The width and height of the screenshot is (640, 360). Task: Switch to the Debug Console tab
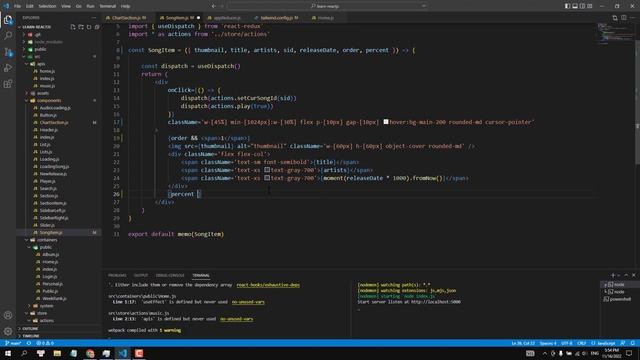coord(170,276)
